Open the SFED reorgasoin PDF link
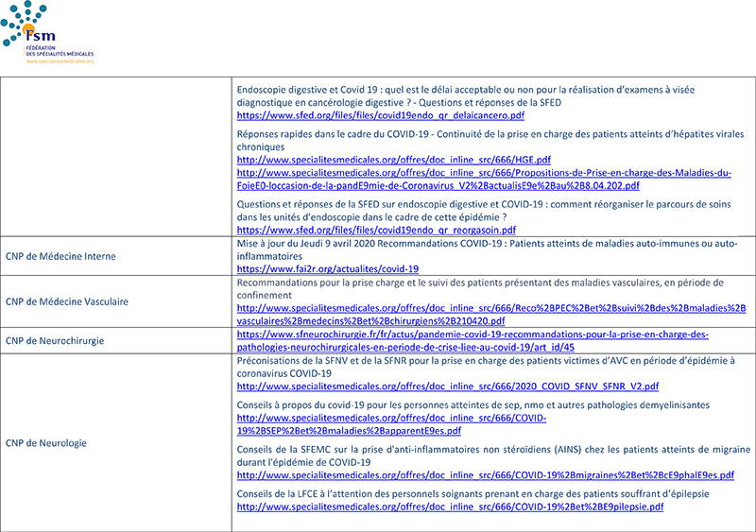 pos(376,230)
